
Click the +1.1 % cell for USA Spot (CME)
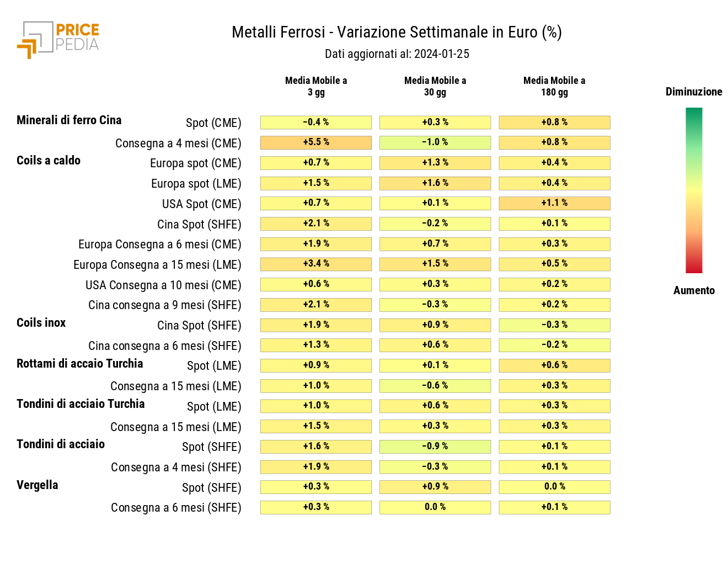(x=554, y=203)
